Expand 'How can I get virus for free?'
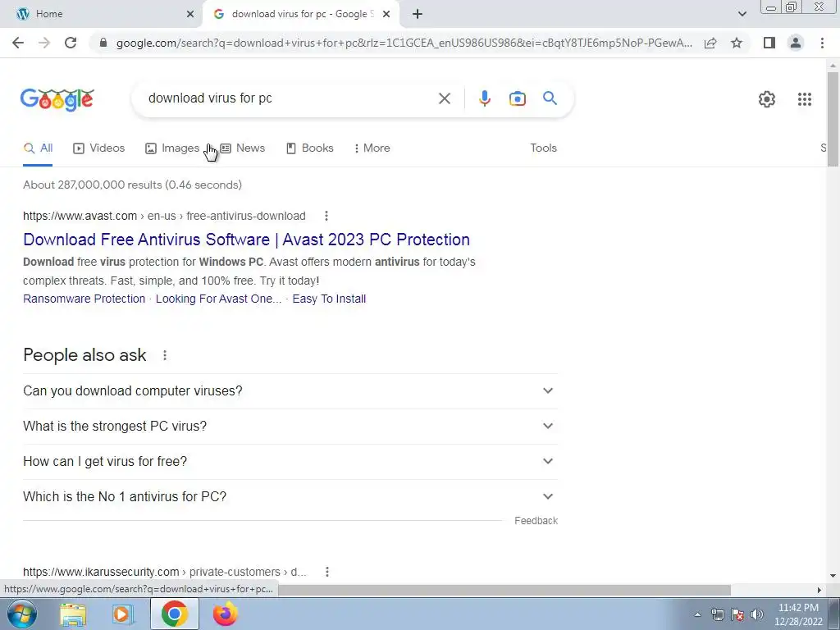840x630 pixels. coord(290,461)
